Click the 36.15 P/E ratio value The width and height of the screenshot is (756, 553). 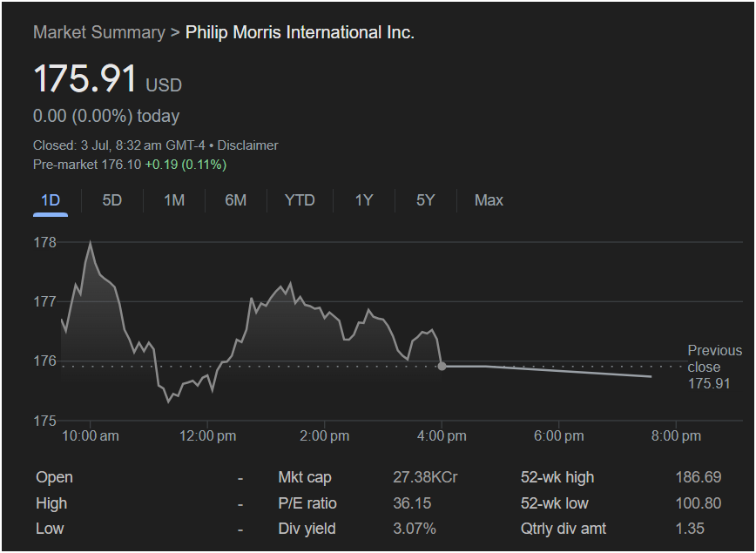pyautogui.click(x=412, y=503)
